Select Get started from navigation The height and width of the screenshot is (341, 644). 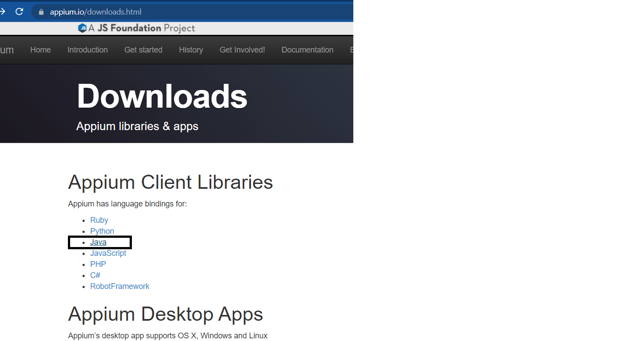(143, 50)
